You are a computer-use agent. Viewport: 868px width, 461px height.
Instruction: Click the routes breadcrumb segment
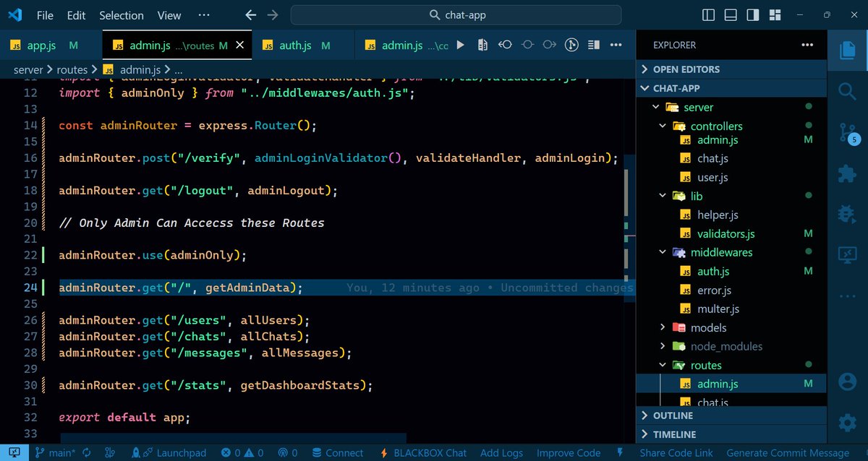(72, 69)
